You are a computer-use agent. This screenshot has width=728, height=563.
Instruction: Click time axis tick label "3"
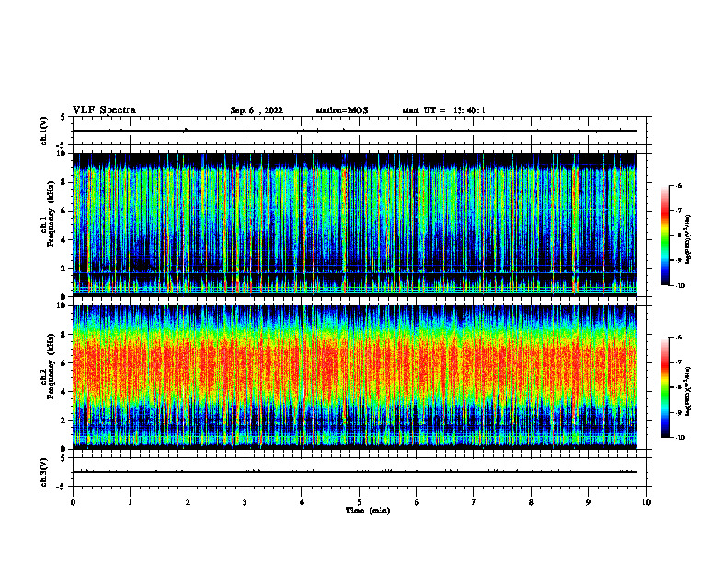point(245,502)
